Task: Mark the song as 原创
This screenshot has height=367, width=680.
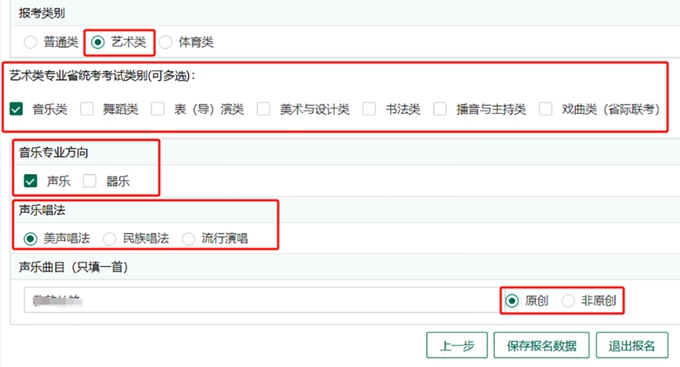Action: tap(512, 301)
